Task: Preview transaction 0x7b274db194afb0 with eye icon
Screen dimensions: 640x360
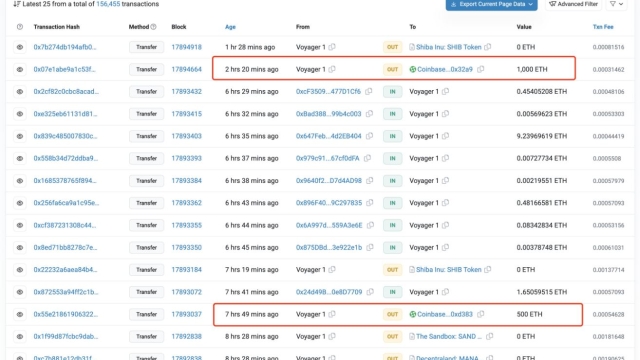Action: [20, 47]
